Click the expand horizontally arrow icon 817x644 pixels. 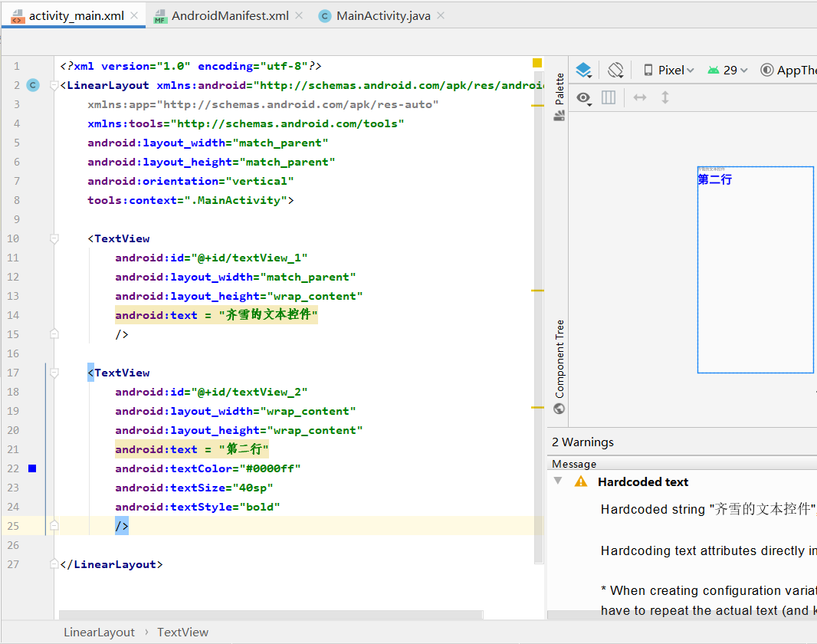coord(640,97)
